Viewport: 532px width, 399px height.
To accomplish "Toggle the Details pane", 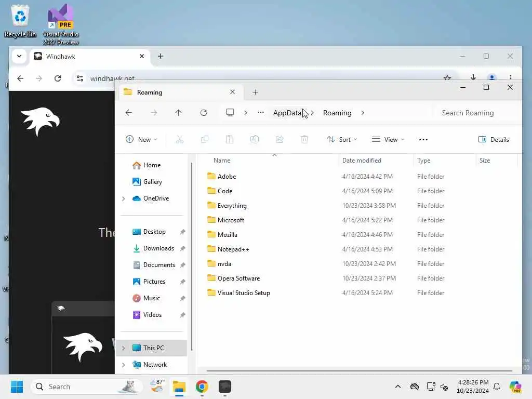I will (494, 139).
